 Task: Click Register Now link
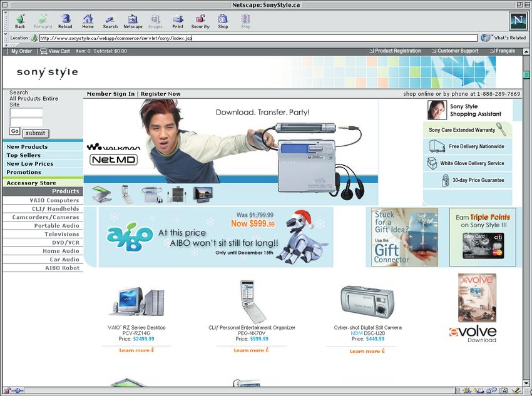coord(161,94)
